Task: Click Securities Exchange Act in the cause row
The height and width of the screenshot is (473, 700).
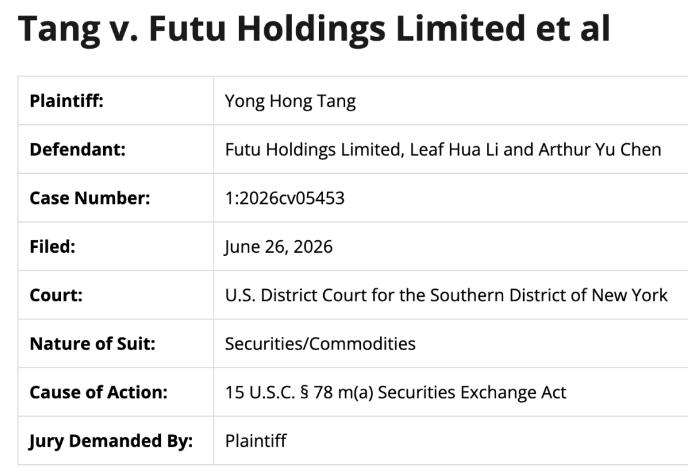Action: pyautogui.click(x=472, y=393)
